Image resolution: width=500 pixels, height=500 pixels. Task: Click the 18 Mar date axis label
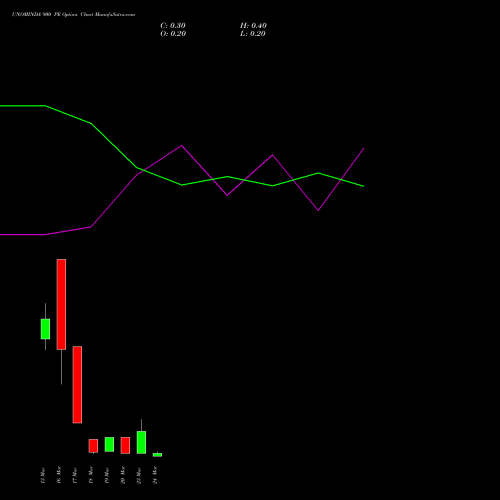(x=91, y=475)
